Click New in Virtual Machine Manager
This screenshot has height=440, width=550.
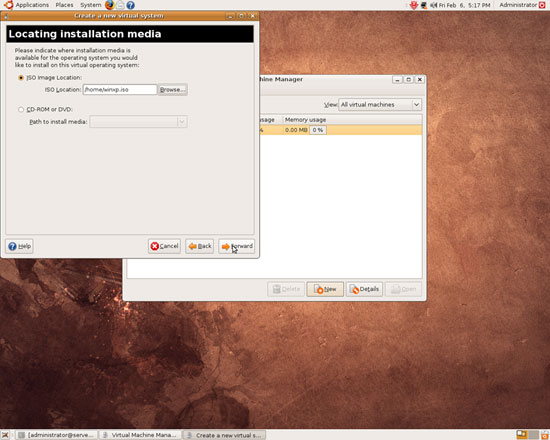point(325,289)
